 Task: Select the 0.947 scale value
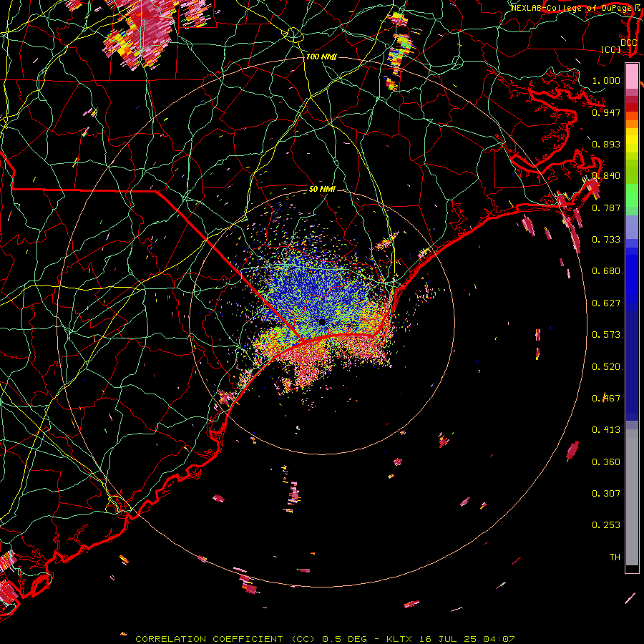click(606, 112)
